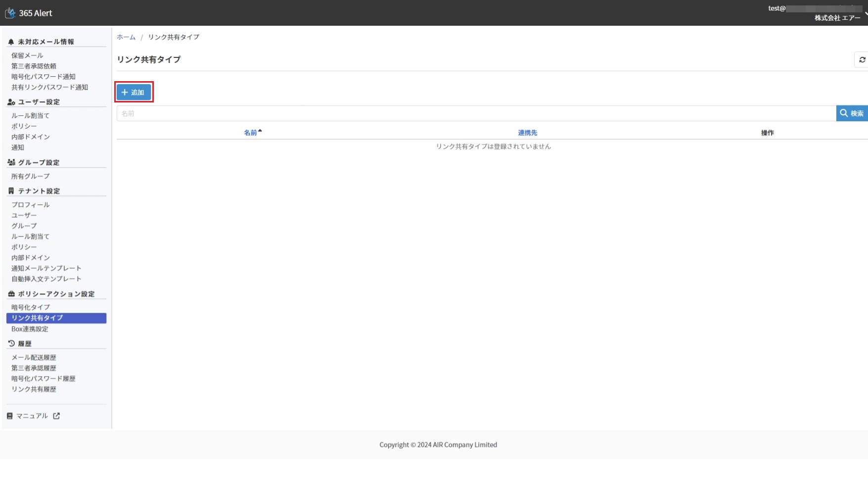868x481 pixels.
Task: Open the test@ account dropdown menu
Action: click(816, 13)
